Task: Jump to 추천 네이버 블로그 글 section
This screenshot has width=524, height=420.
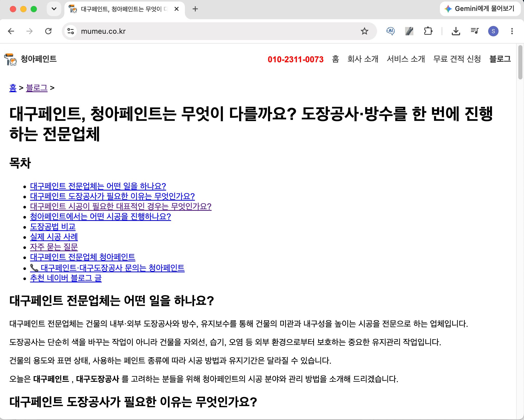Action: 66,278
